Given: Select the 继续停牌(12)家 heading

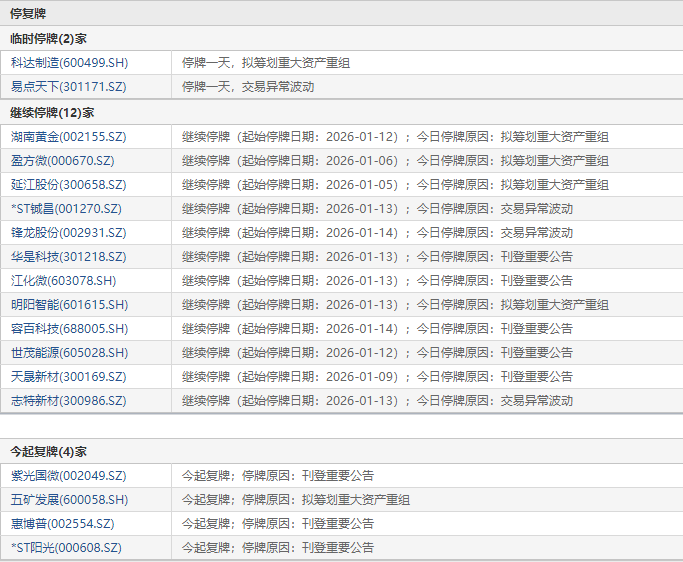Looking at the screenshot, I should [52, 113].
